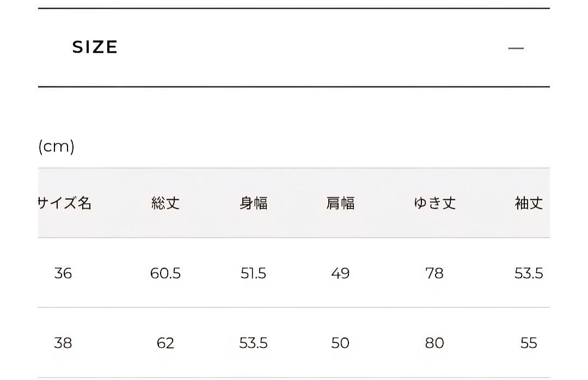588x380 pixels.
Task: Click the (cm) unit label
Action: pos(55,146)
